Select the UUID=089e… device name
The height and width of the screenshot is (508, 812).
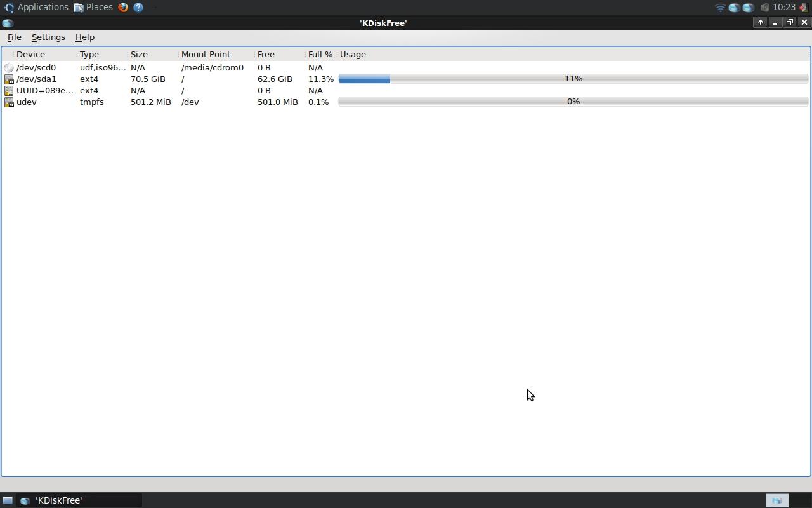tap(45, 91)
